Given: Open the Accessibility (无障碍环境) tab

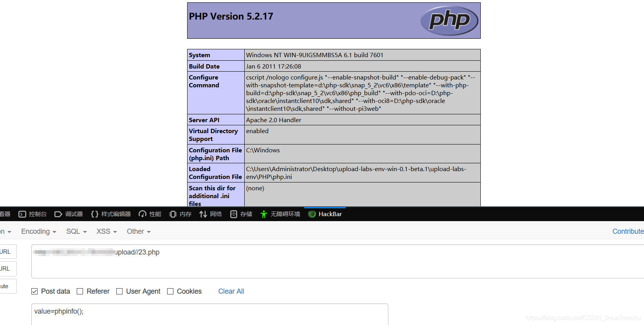Looking at the screenshot, I should click(280, 214).
